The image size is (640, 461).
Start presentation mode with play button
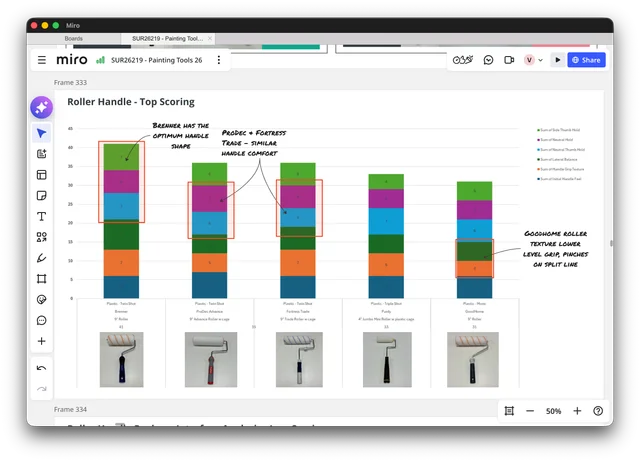pyautogui.click(x=558, y=60)
